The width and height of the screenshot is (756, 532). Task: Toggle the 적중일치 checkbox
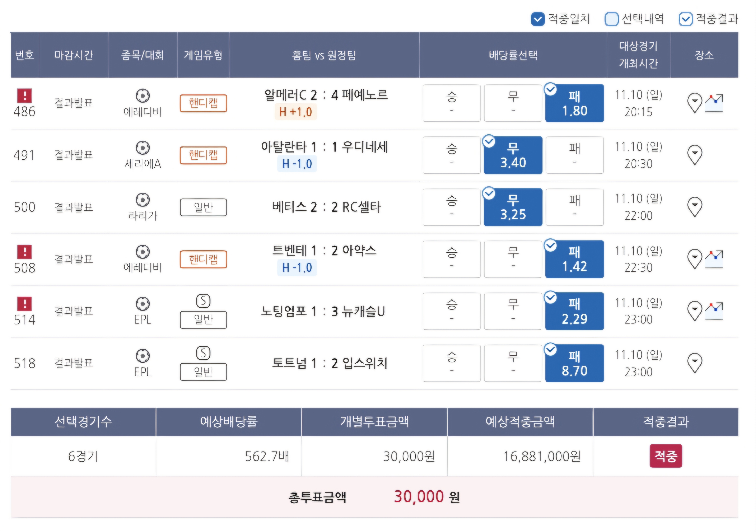coord(538,19)
